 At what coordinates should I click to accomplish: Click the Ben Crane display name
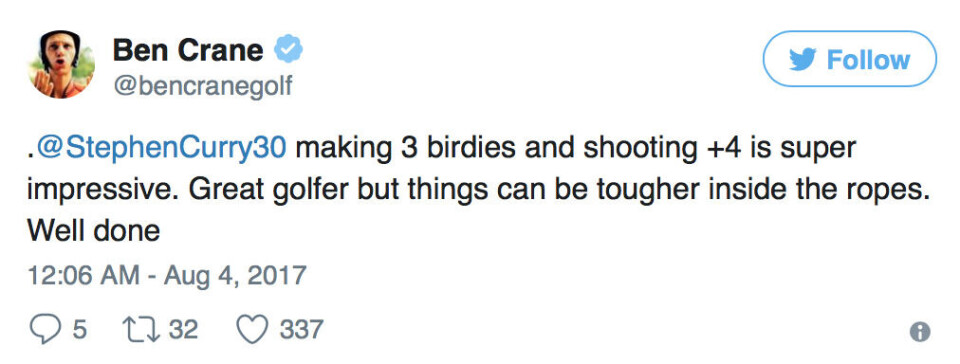click(x=188, y=50)
